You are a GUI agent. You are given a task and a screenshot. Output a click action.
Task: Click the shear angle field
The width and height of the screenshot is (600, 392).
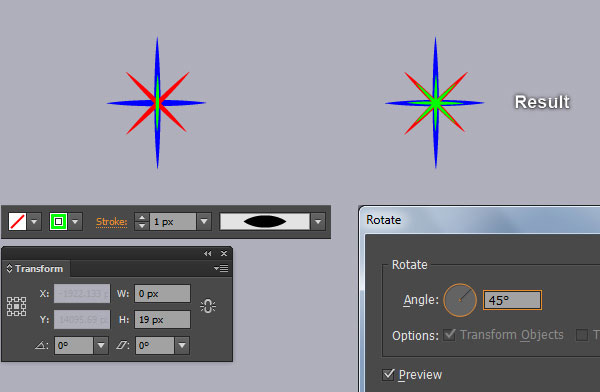[155, 346]
